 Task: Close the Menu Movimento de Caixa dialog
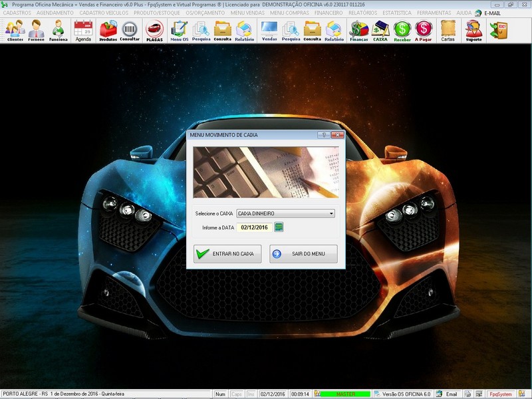click(338, 135)
